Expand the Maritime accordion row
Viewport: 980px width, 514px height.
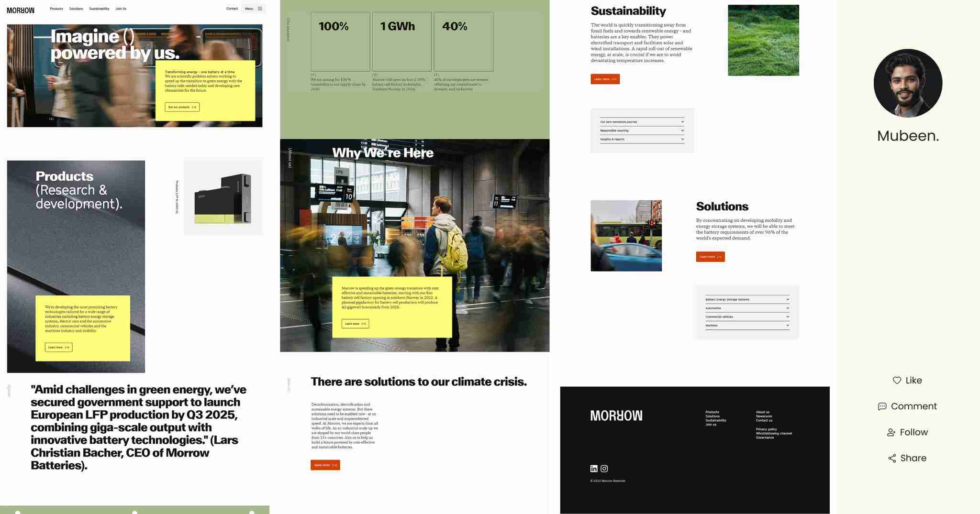point(747,326)
